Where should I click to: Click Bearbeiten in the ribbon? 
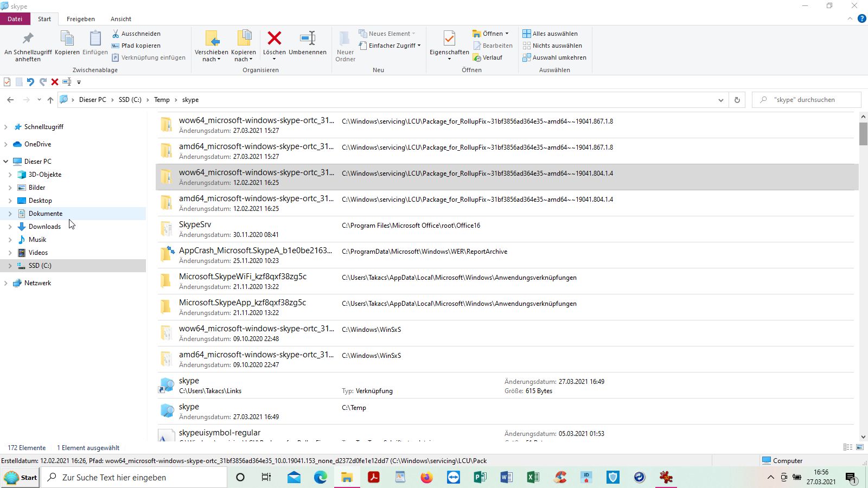[493, 46]
